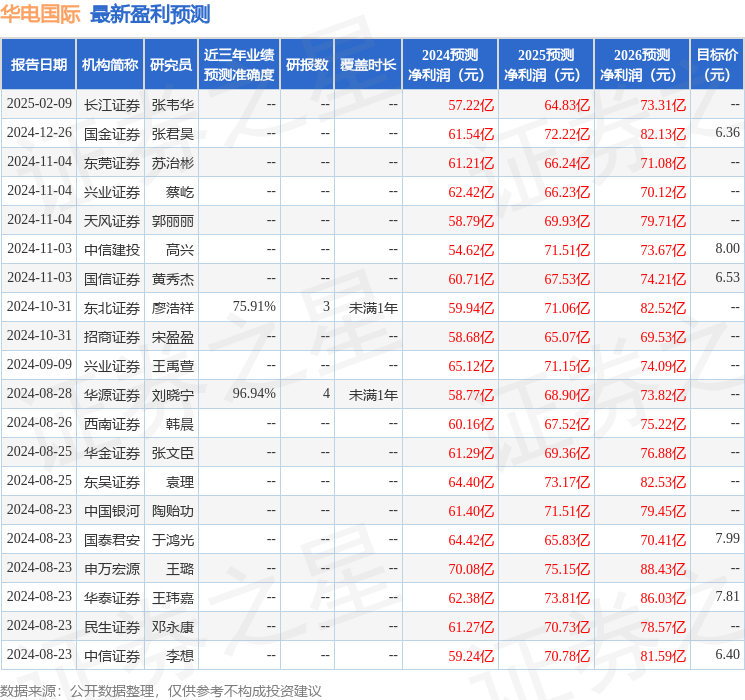
Task: Click the 覆盖时长 column header
Action: pos(368,65)
